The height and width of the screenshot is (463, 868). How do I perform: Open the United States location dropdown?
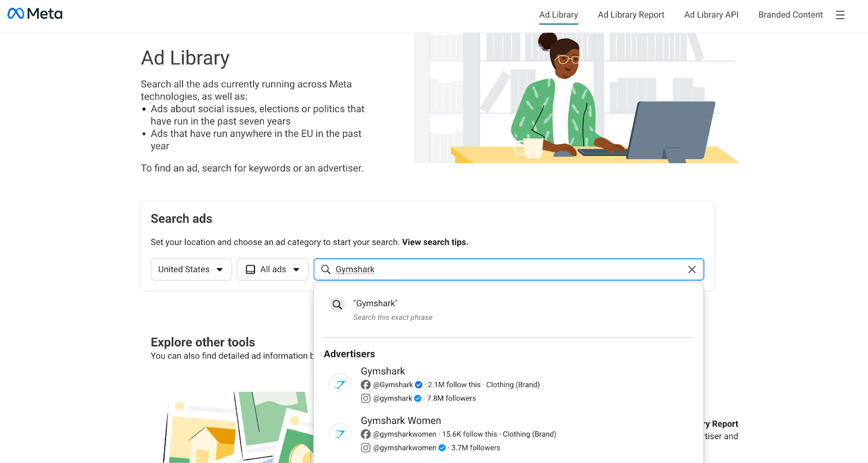191,270
